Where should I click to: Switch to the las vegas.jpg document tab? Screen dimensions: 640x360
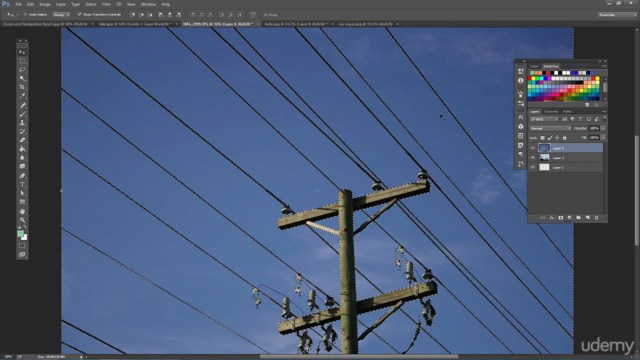click(366, 24)
